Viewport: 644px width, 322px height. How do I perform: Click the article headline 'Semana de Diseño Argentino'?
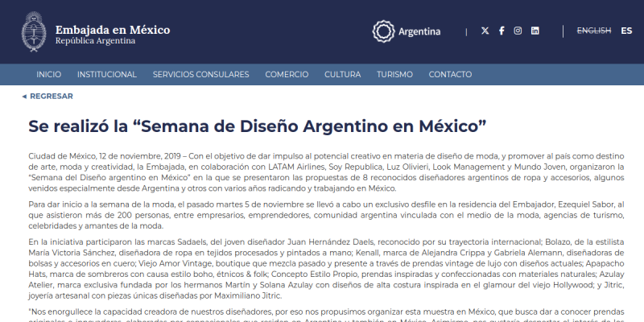[257, 126]
